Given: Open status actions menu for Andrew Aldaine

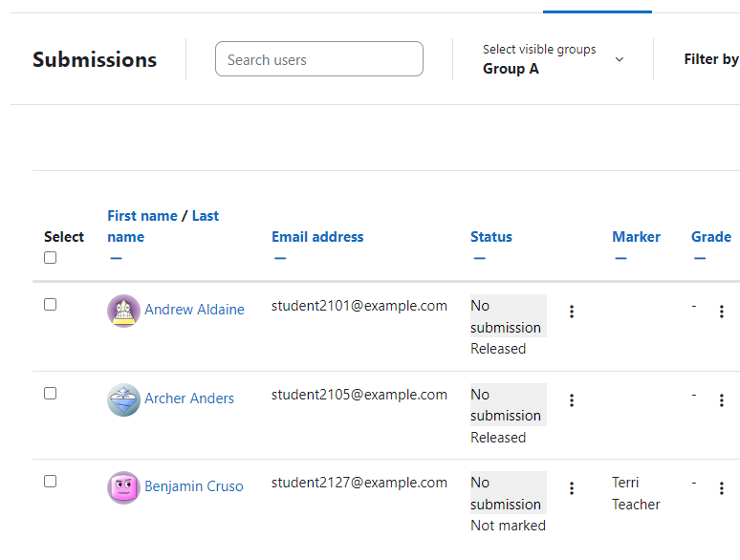Looking at the screenshot, I should pos(572,312).
